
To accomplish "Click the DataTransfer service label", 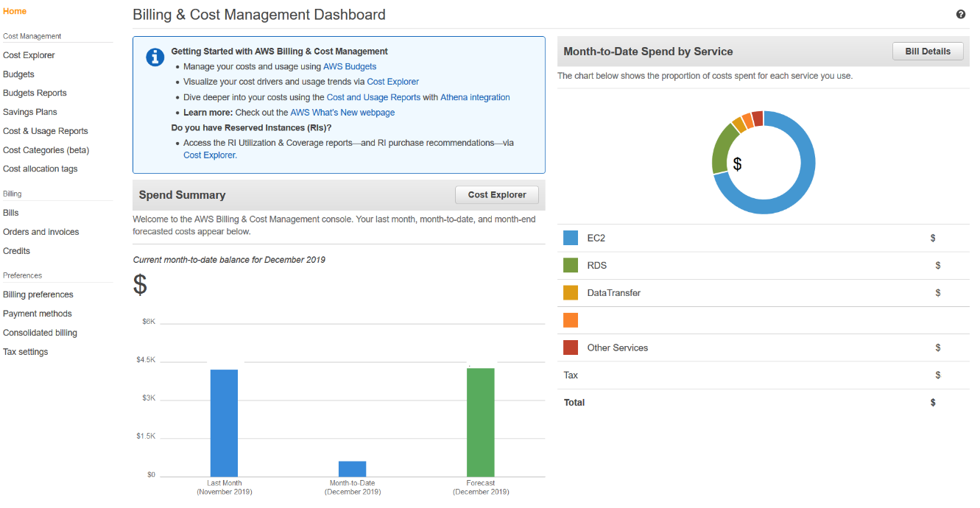I will [x=614, y=293].
